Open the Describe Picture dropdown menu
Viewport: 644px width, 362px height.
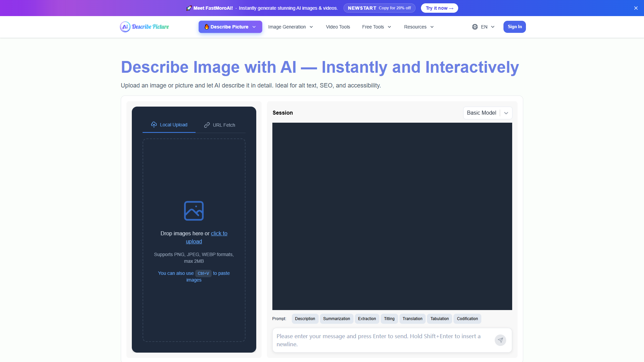(230, 27)
